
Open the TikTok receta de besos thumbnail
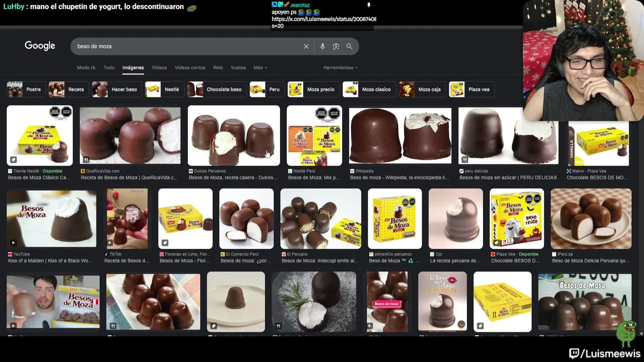pos(127,219)
